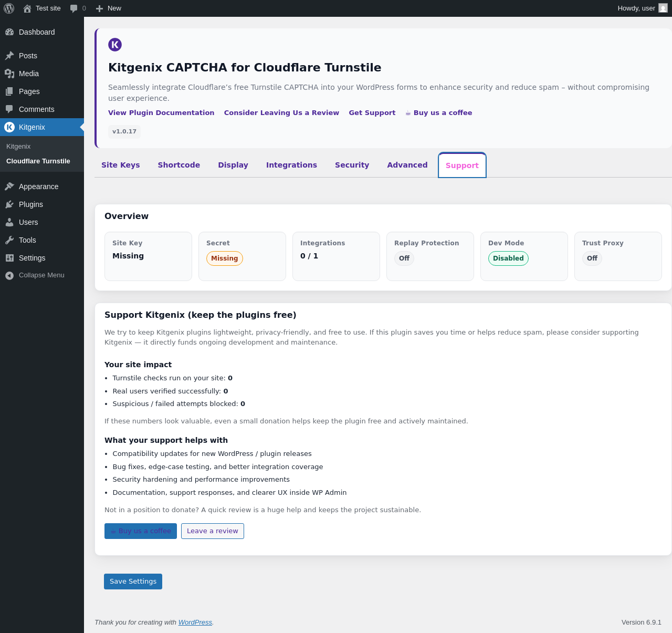Go to the Integrations tab
This screenshot has height=633, width=672.
point(291,165)
